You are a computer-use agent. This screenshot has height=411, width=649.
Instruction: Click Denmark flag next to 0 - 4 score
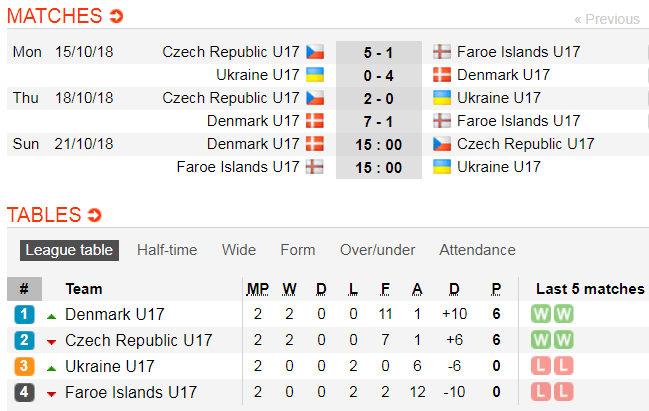click(442, 75)
